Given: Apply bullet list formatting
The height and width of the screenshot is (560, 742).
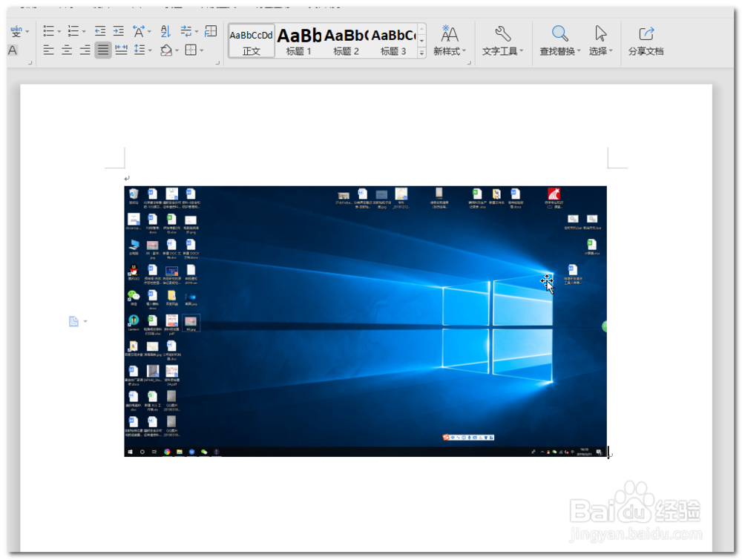Looking at the screenshot, I should coord(48,31).
